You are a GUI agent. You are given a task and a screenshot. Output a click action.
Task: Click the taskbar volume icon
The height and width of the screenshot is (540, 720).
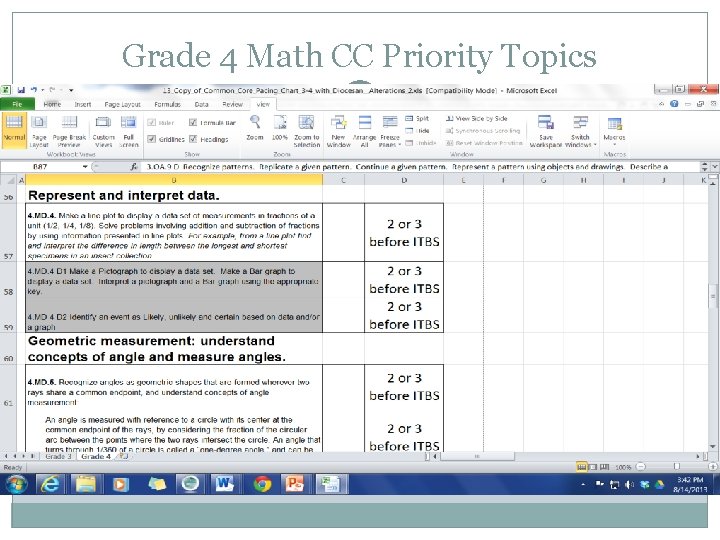click(x=630, y=484)
